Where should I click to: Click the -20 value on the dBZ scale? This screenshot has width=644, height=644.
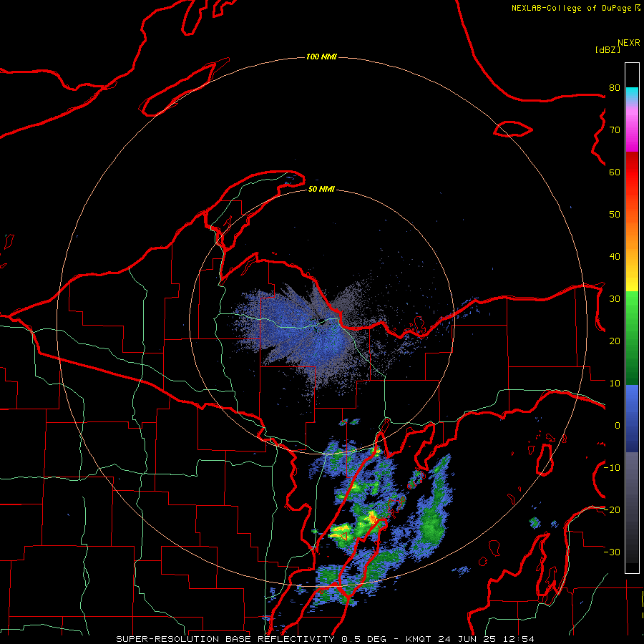point(613,510)
